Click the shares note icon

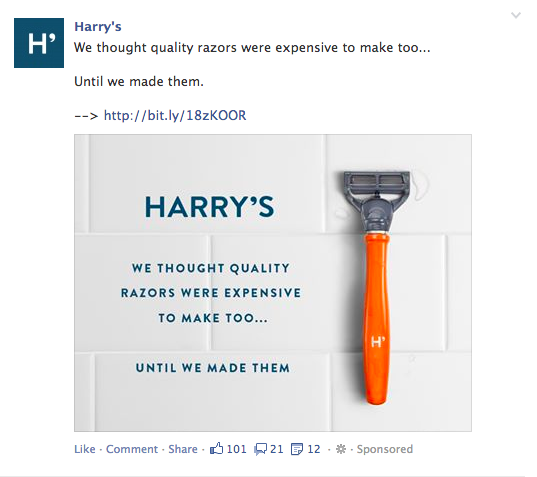tap(297, 449)
